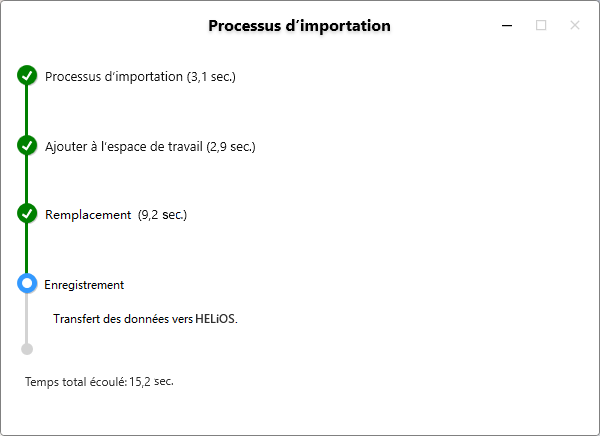Click the checkmark for Ajouter à l'espace de travail
Image resolution: width=600 pixels, height=436 pixels.
pyautogui.click(x=27, y=145)
